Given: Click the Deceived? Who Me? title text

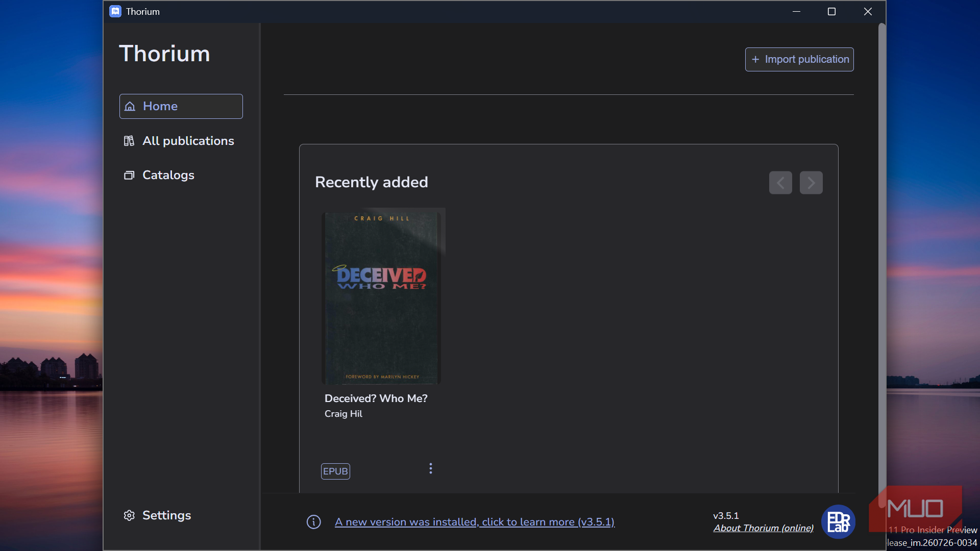Looking at the screenshot, I should tap(376, 398).
